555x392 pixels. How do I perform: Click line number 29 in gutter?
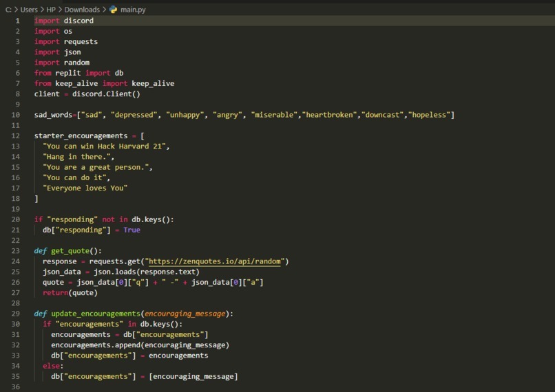point(16,314)
